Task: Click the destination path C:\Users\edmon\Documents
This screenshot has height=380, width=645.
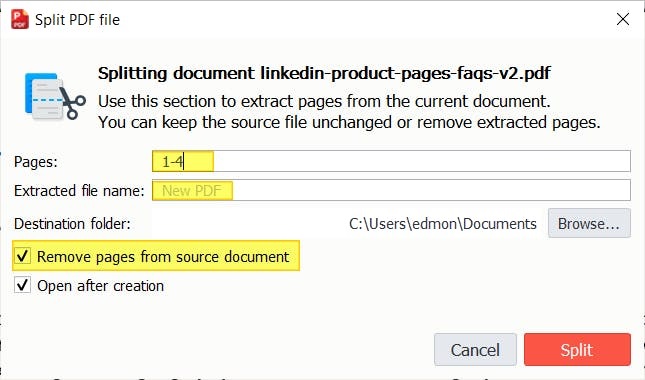Action: click(443, 224)
